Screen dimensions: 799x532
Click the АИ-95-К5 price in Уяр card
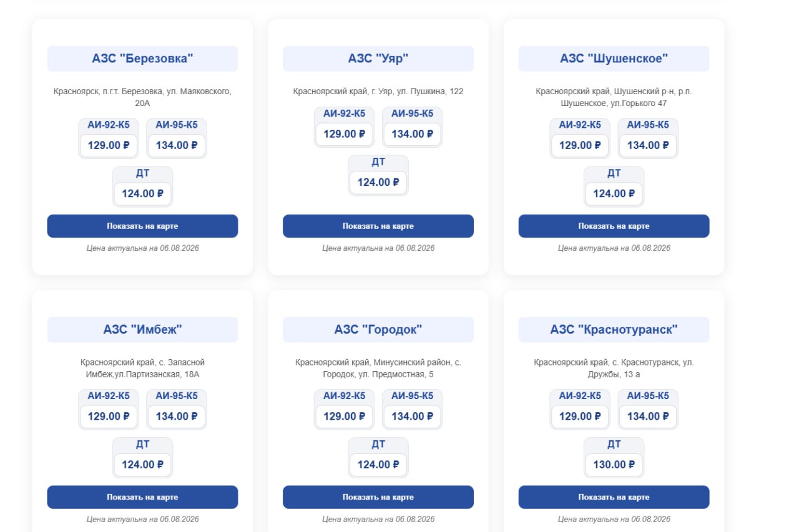412,134
